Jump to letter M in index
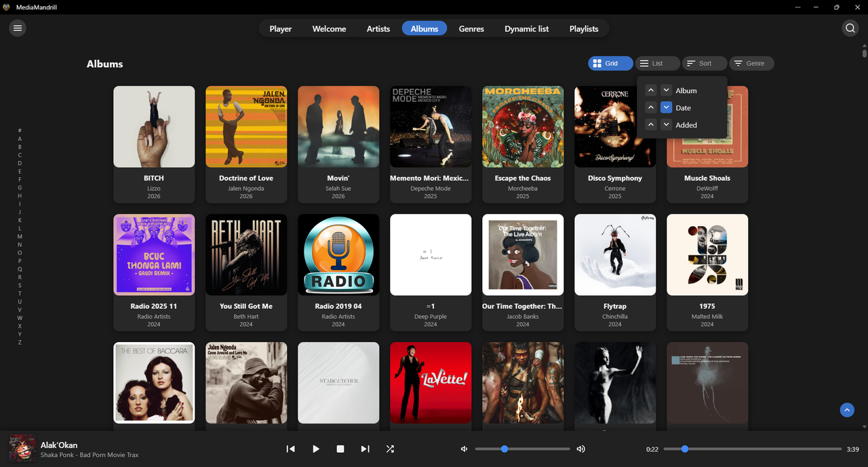The height and width of the screenshot is (467, 868). click(x=20, y=236)
